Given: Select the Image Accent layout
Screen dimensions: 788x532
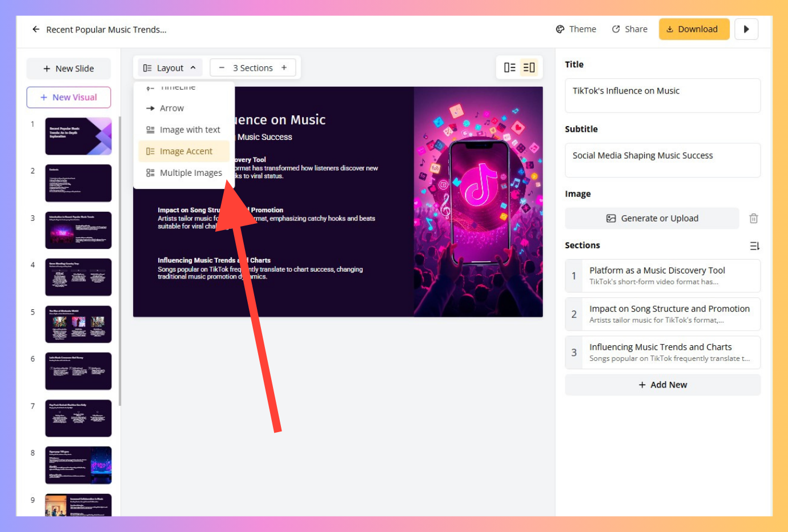Looking at the screenshot, I should [184, 151].
